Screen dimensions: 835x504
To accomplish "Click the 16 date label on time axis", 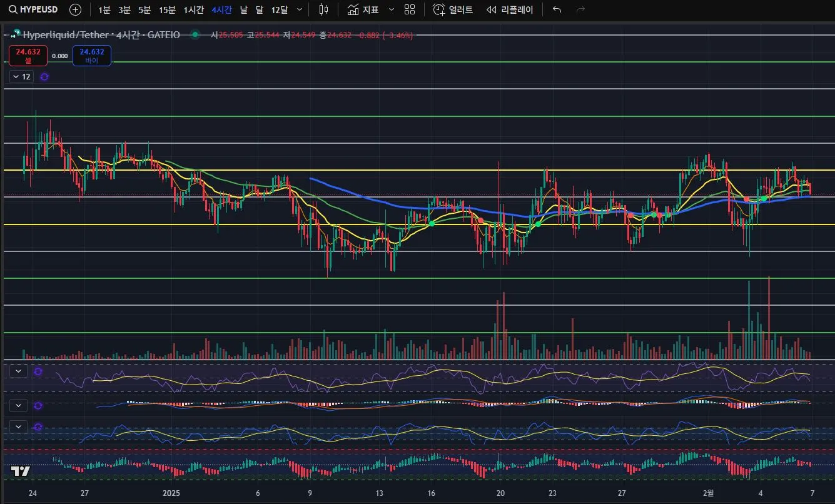I will [x=432, y=493].
